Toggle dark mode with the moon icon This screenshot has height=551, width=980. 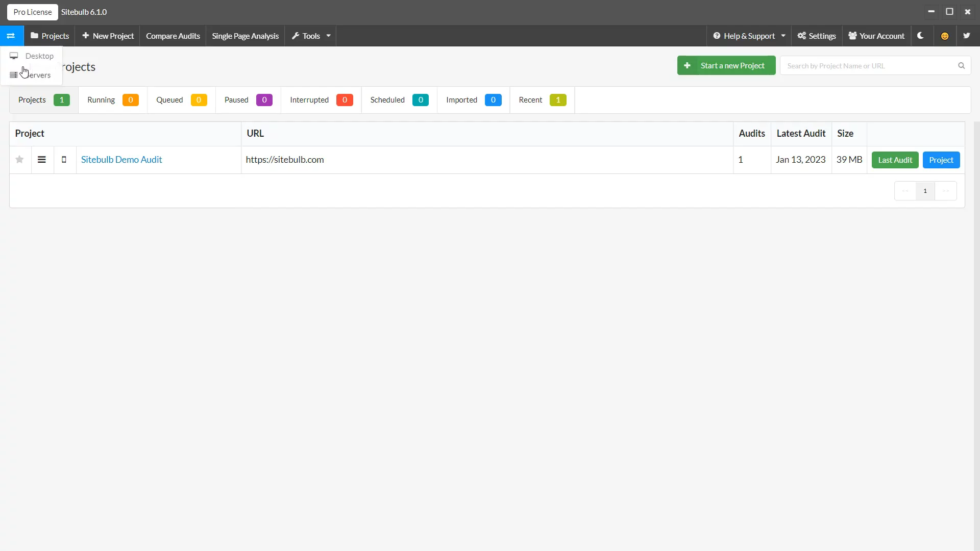coord(920,36)
